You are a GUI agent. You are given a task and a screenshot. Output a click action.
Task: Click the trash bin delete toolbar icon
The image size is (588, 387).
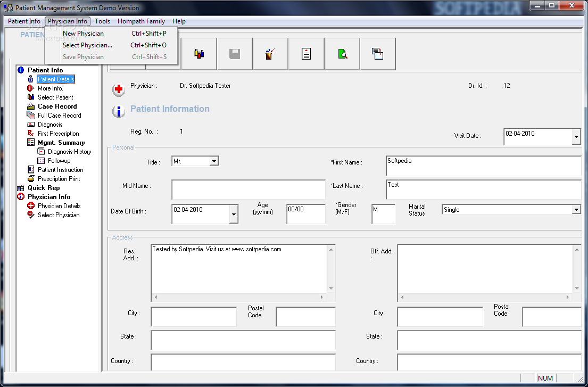pyautogui.click(x=270, y=54)
